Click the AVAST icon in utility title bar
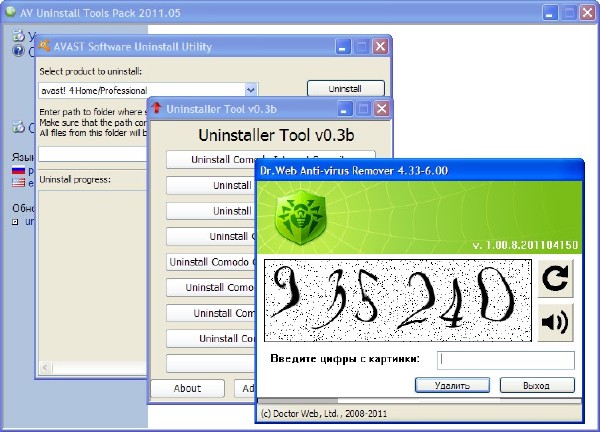 [x=45, y=47]
